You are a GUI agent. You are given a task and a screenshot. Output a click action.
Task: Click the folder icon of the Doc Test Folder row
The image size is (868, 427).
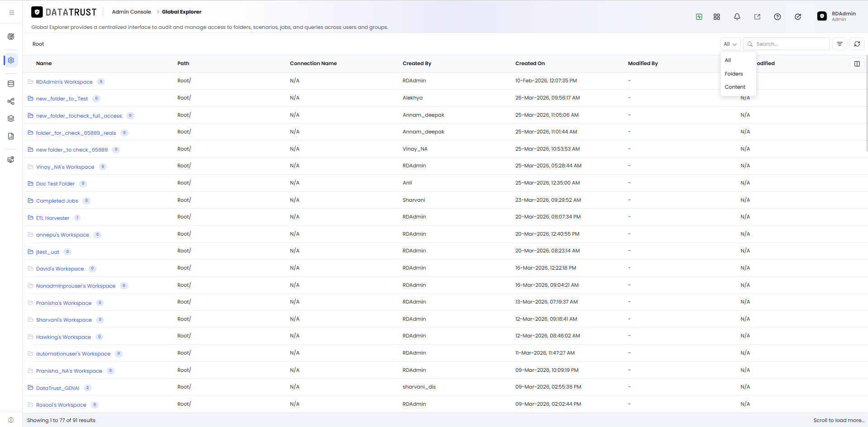point(30,183)
